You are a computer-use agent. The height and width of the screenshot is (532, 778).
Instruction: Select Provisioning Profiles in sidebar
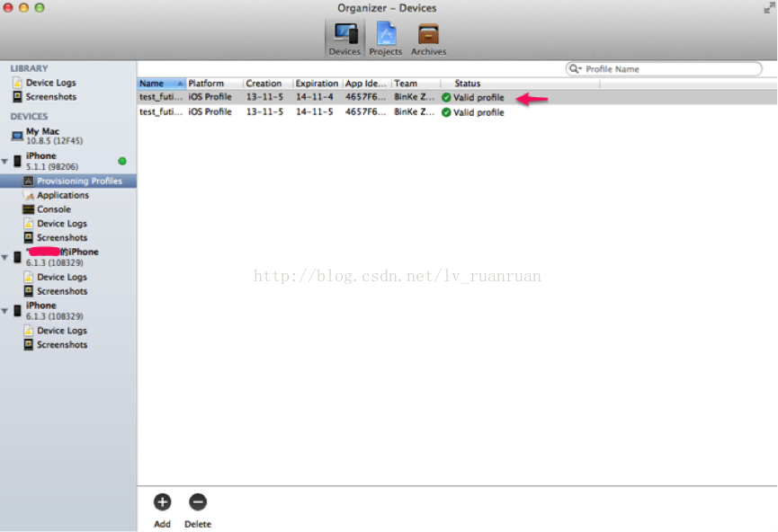(x=68, y=181)
